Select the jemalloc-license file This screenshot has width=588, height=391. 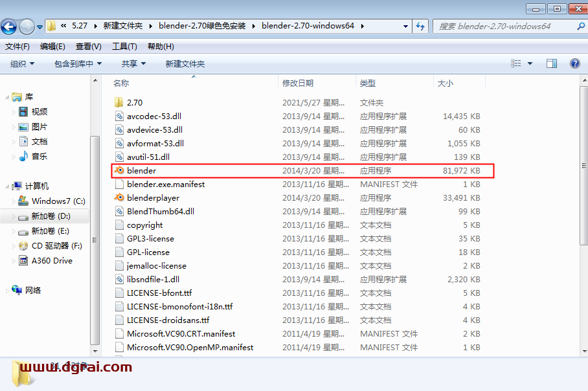coord(156,266)
